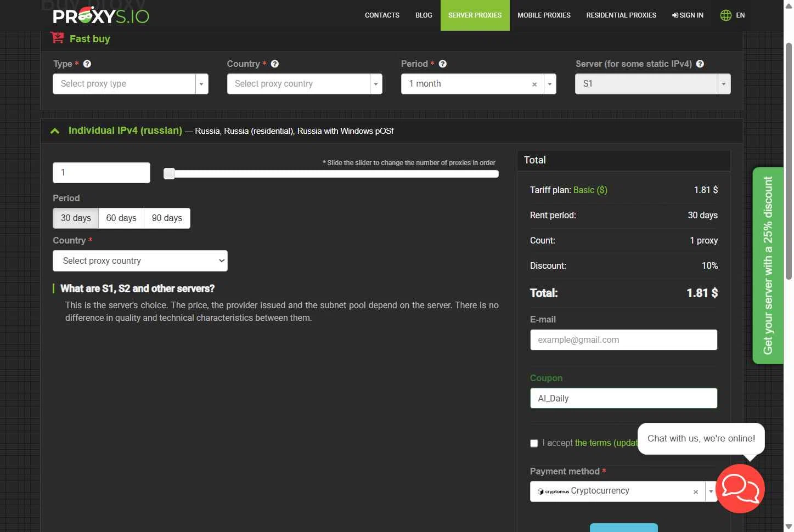This screenshot has height=532, width=794.
Task: Click the Total 1.81 $ amount
Action: tap(702, 293)
